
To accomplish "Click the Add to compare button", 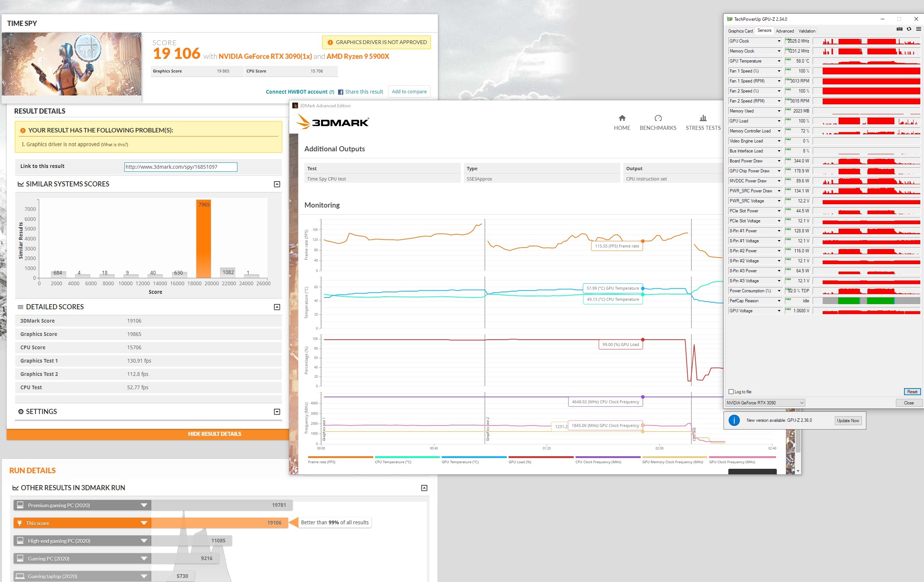I will click(409, 92).
